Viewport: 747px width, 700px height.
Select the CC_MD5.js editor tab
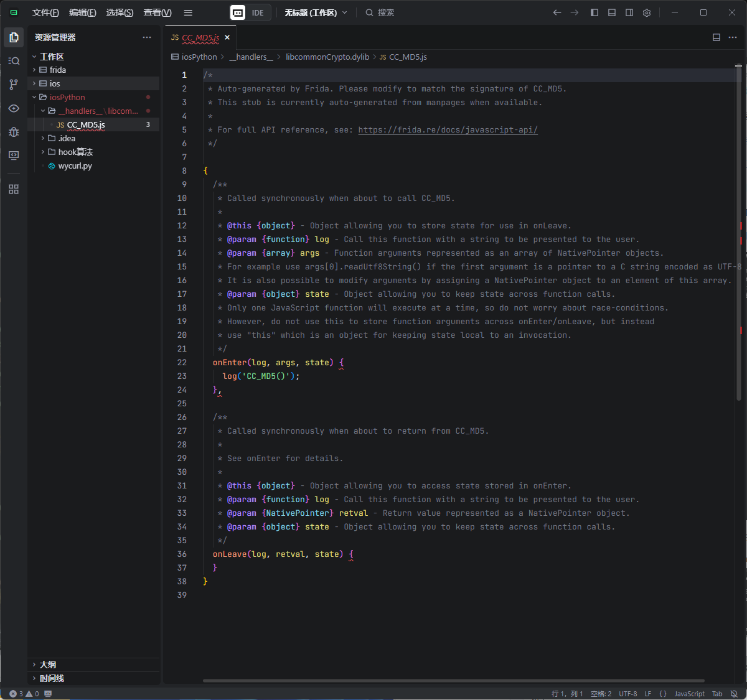point(200,37)
